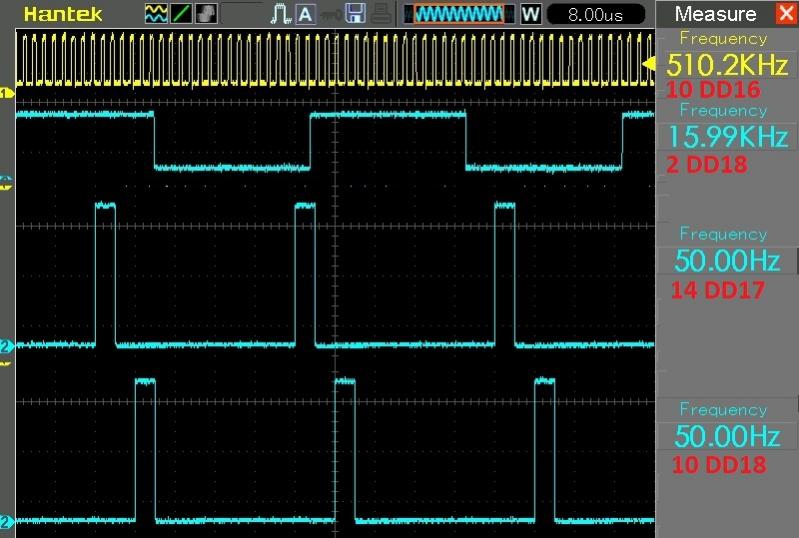
Task: Click the grey persistence icon
Action: point(206,14)
